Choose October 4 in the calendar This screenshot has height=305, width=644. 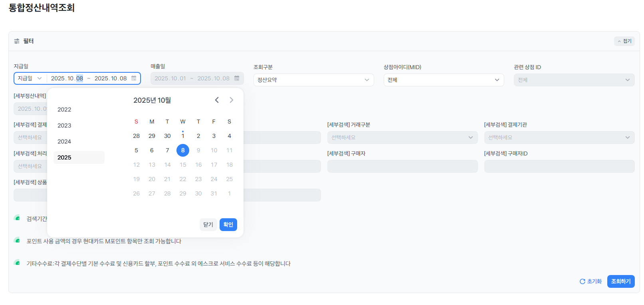[230, 136]
